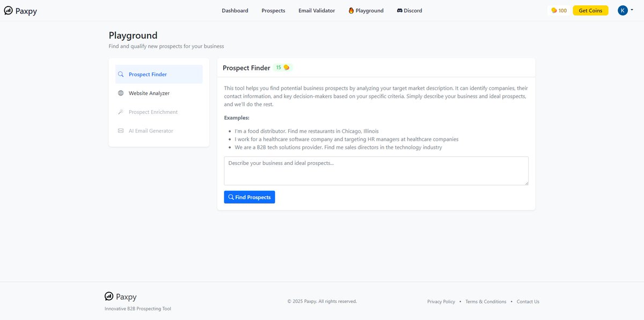Select Prospect Finder in sidebar
Viewport: 644px width, 320px height.
point(159,75)
